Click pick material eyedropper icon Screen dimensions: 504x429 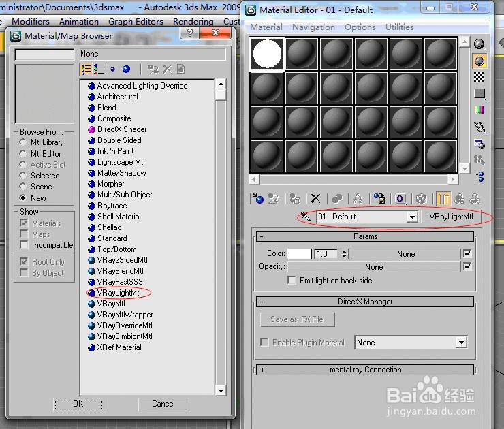tap(306, 217)
